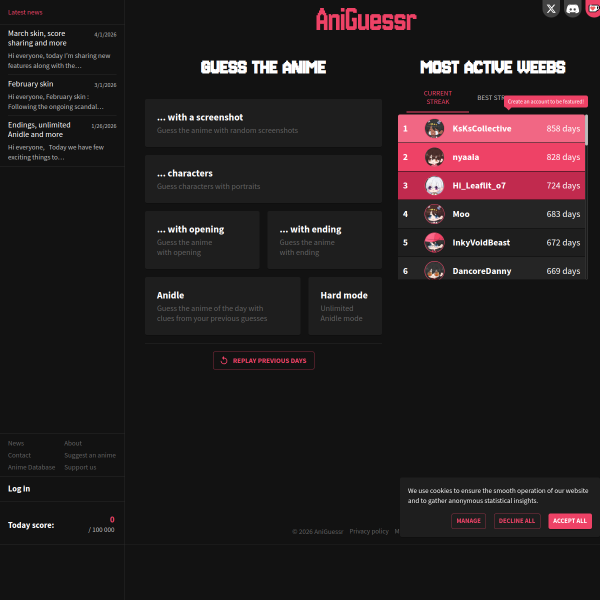Start the guess with a screenshot game

(263, 123)
